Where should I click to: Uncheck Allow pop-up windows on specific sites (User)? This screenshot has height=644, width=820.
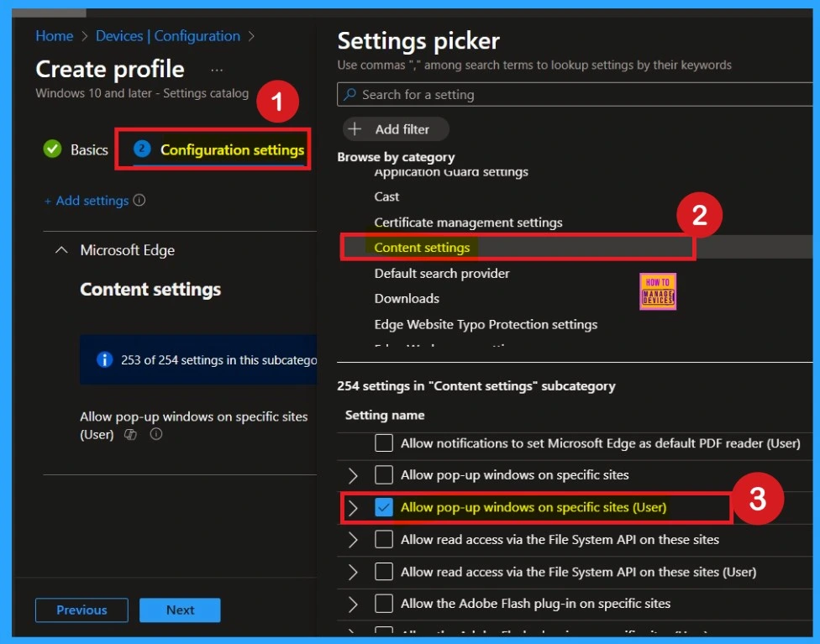pos(384,507)
